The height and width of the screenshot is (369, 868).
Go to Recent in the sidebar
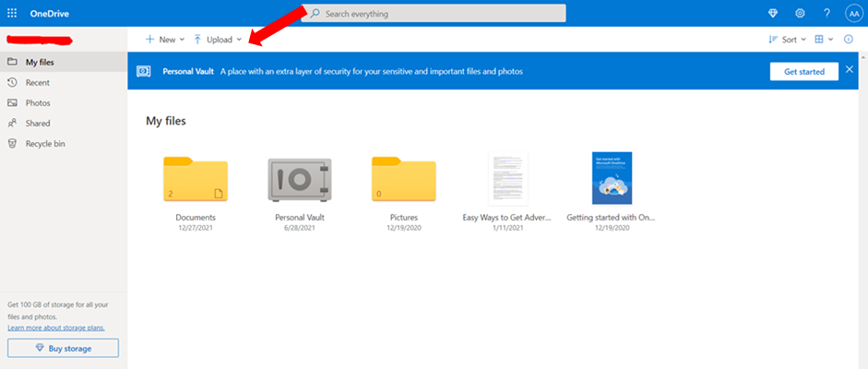(x=38, y=83)
